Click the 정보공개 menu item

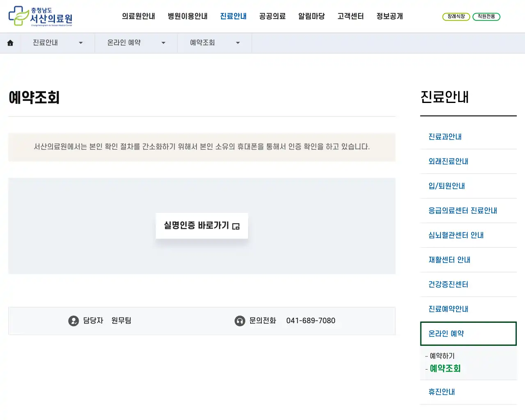pos(389,16)
